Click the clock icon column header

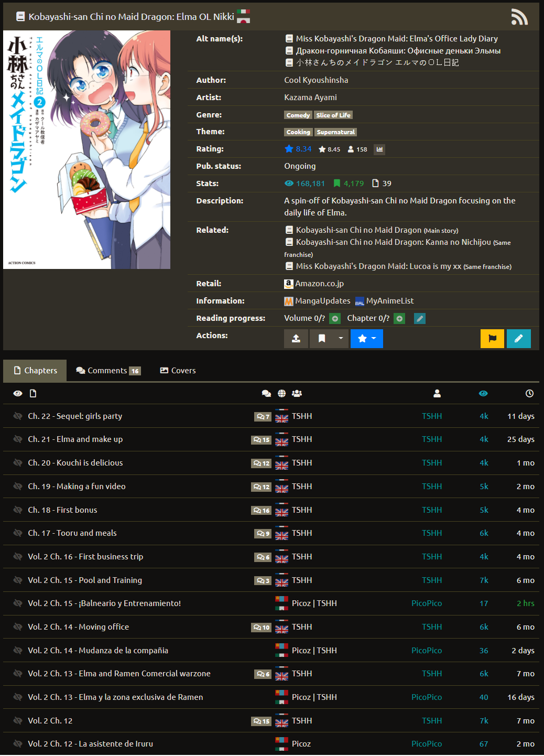point(529,394)
